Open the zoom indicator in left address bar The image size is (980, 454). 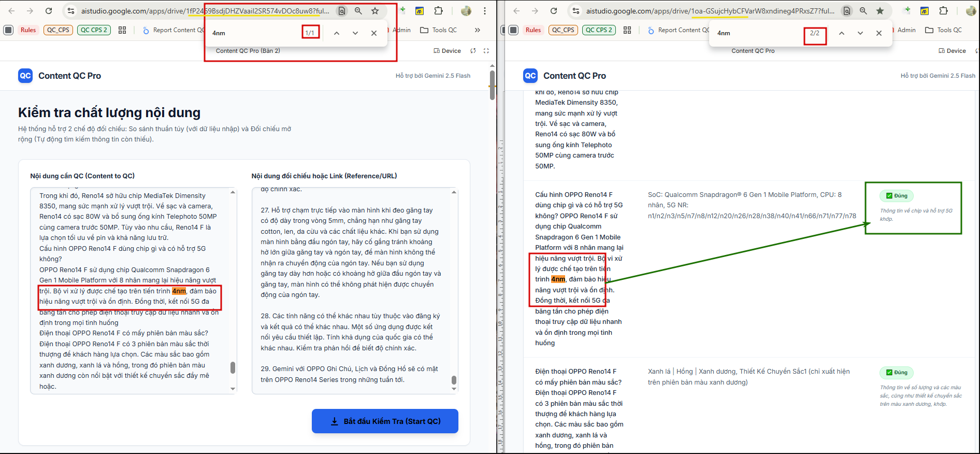358,11
